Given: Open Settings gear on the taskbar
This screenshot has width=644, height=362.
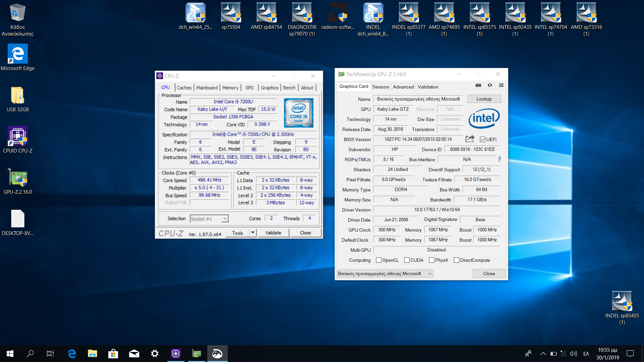Looking at the screenshot, I should [x=155, y=354].
